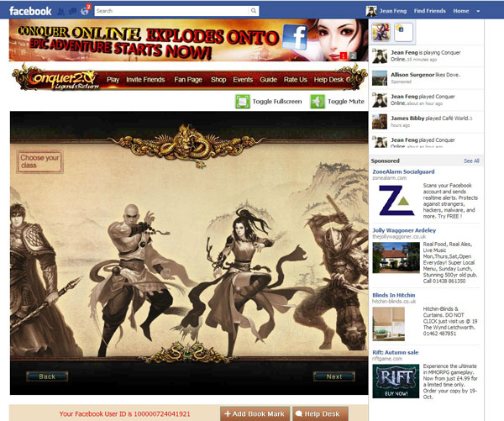Open James Bibby played Café World story
The height and width of the screenshot is (421, 504).
click(432, 122)
